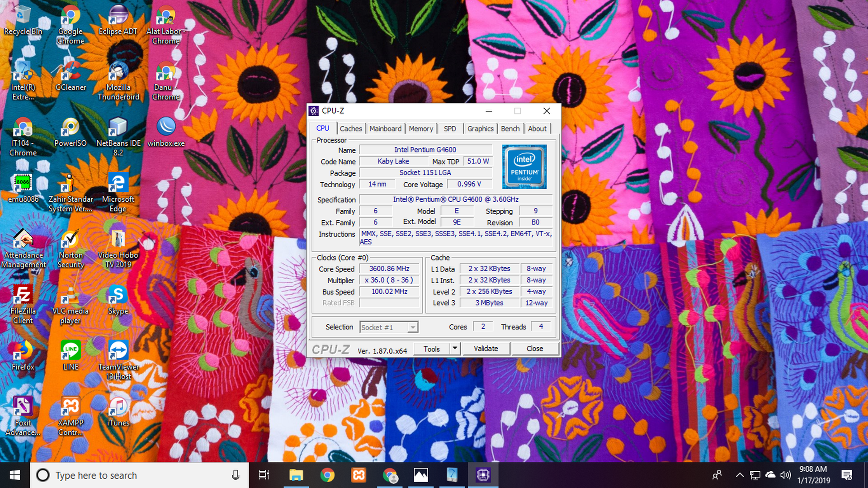Viewport: 868px width, 488px height.
Task: Click the Intel Pentium inside logo
Action: point(524,166)
